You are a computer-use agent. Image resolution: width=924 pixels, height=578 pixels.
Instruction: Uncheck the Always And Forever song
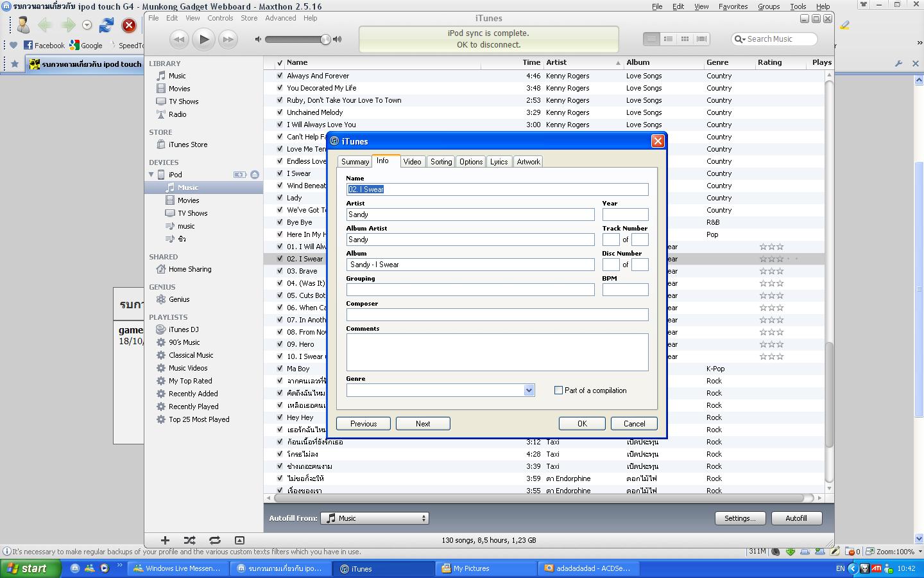tap(280, 76)
